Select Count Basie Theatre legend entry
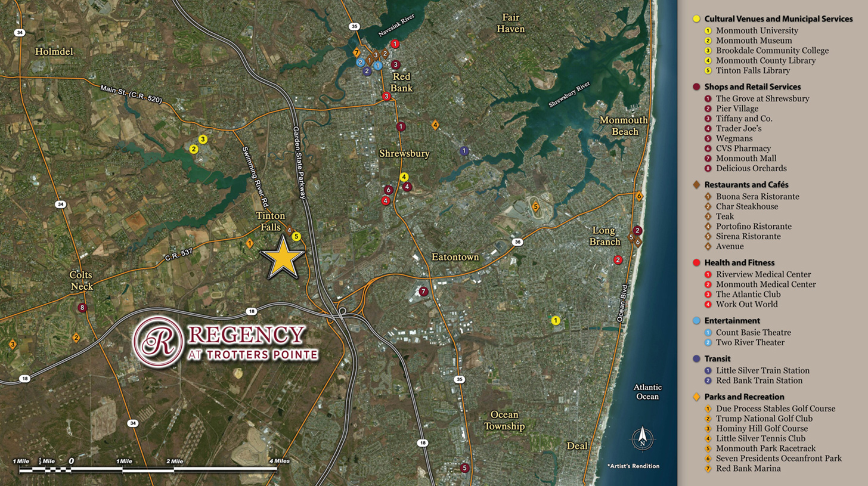Image resolution: width=868 pixels, height=486 pixels. pos(754,332)
